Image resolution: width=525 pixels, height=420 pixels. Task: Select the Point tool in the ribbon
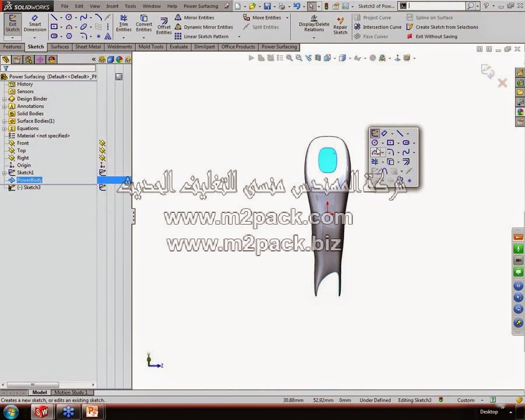click(x=99, y=36)
